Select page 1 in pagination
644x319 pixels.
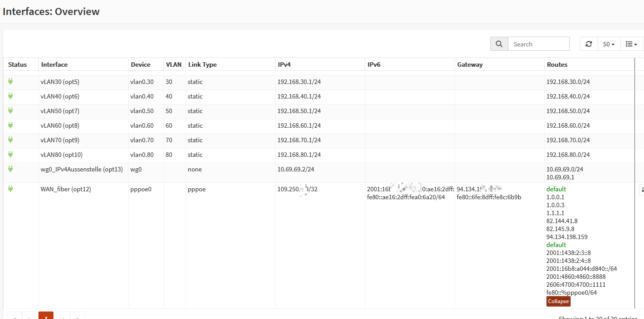[x=46, y=315]
